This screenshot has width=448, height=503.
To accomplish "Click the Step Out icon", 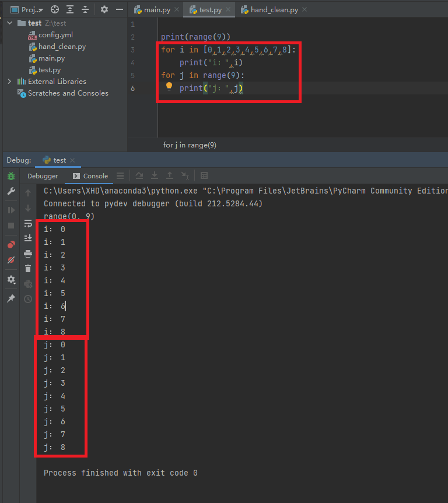I will click(x=170, y=175).
